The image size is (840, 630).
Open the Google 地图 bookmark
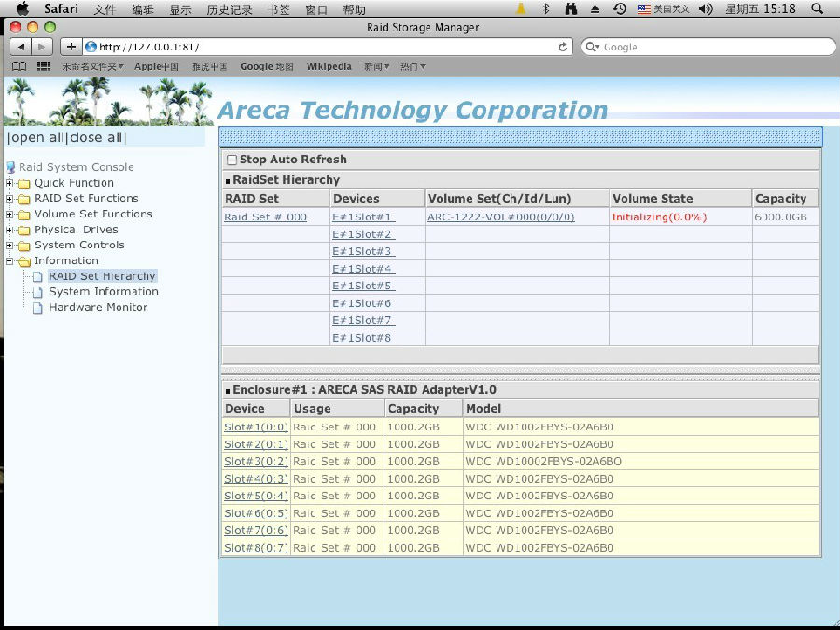pos(267,66)
